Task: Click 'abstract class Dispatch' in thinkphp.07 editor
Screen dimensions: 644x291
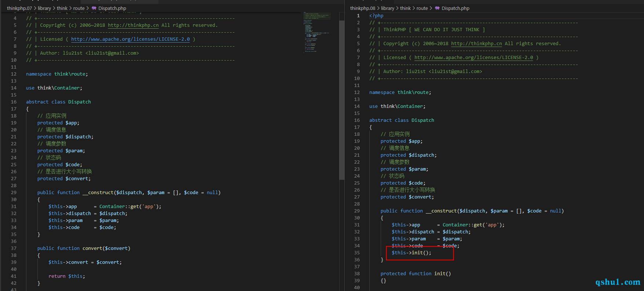Action: [x=58, y=102]
